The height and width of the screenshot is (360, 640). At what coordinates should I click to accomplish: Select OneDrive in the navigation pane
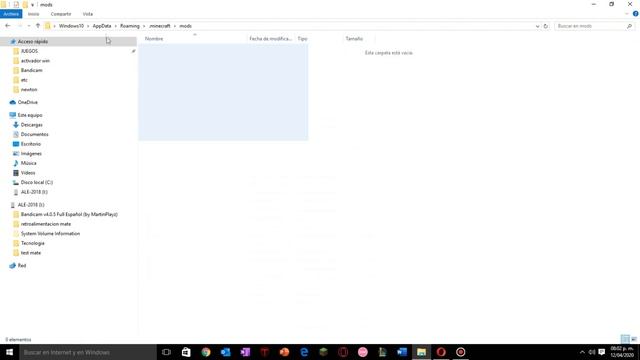coord(27,102)
